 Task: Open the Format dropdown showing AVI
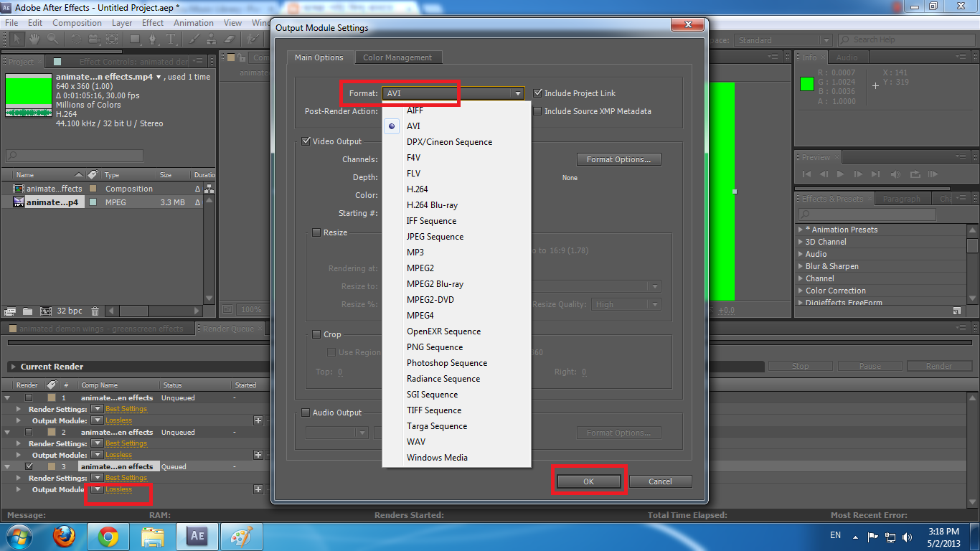click(x=454, y=93)
